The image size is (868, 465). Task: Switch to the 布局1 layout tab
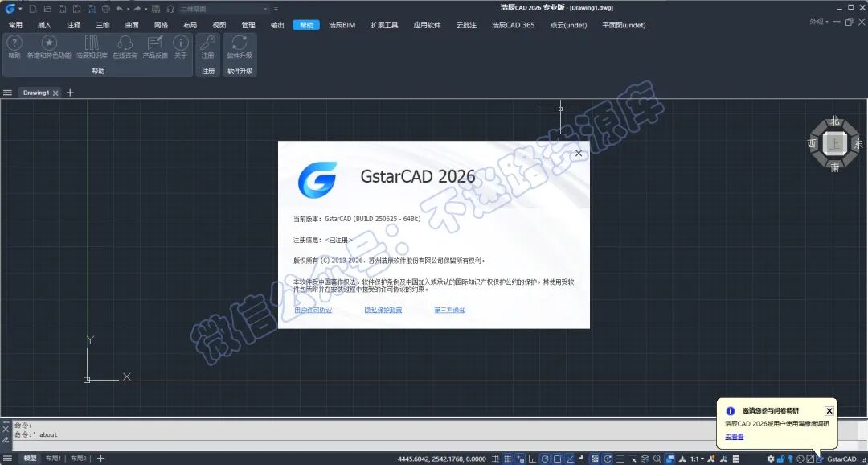coord(53,459)
